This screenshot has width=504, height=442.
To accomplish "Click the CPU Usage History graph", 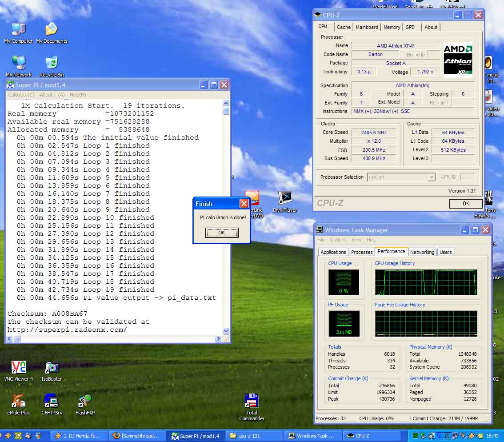I will pyautogui.click(x=426, y=282).
